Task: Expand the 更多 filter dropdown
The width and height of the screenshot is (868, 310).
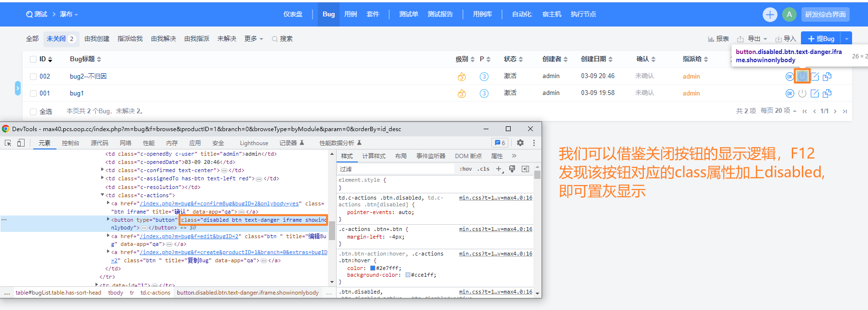Action: [254, 39]
